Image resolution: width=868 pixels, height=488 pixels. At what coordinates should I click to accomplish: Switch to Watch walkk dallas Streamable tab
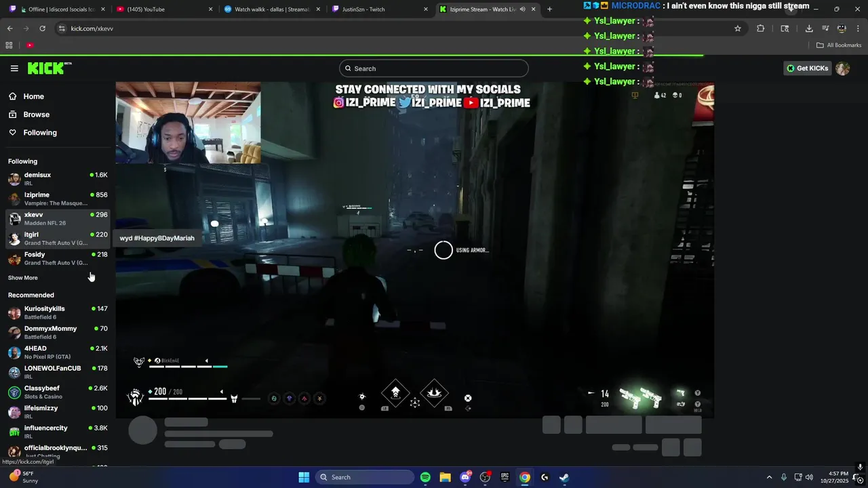pos(271,9)
